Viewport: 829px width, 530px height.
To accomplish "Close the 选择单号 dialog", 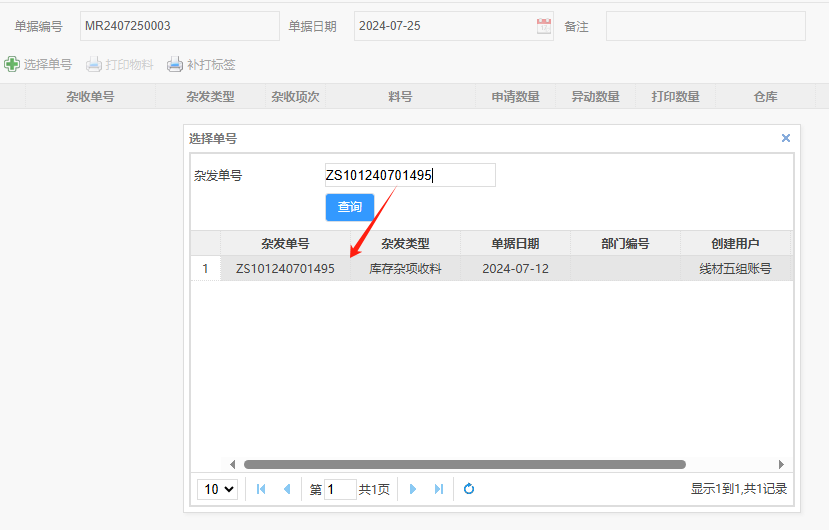I will coord(785,138).
